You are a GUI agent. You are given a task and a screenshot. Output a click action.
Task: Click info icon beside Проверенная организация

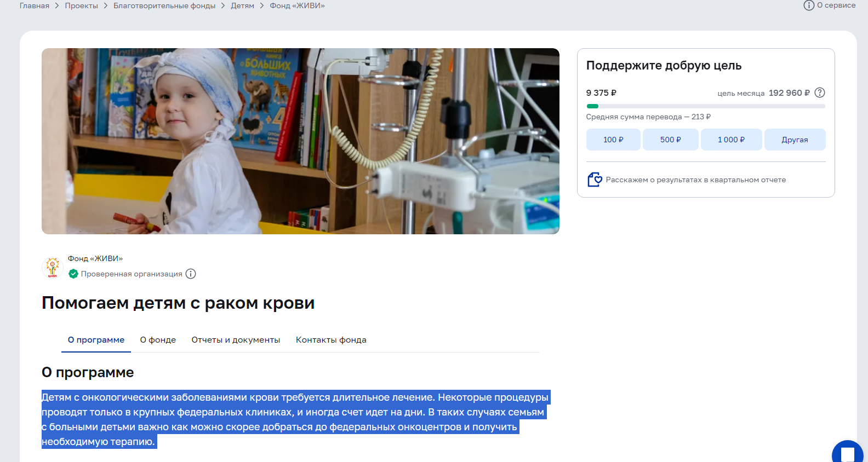tap(191, 274)
